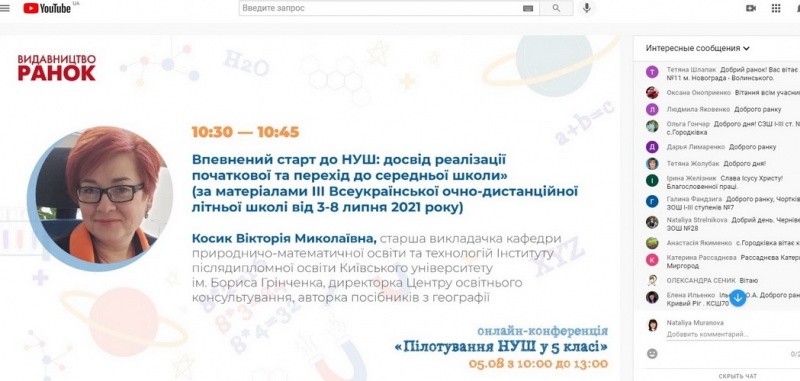Open Ірина Желізник's green avatar
The width and height of the screenshot is (800, 381).
[x=652, y=181]
